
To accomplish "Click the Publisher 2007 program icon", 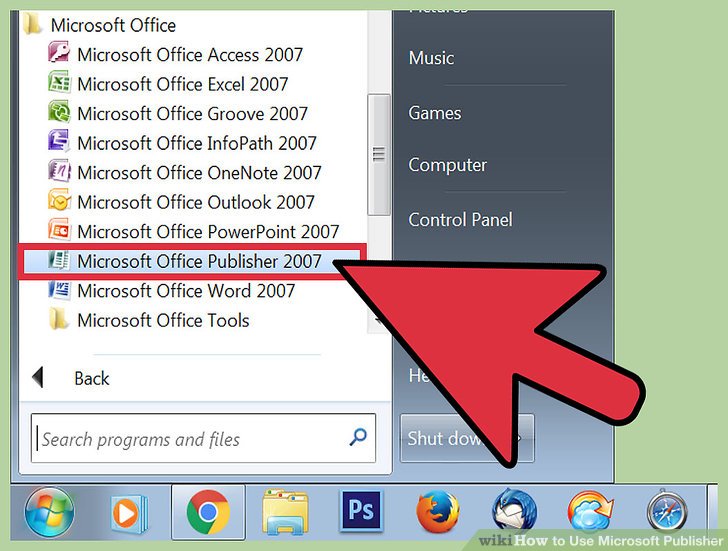I will (x=59, y=260).
